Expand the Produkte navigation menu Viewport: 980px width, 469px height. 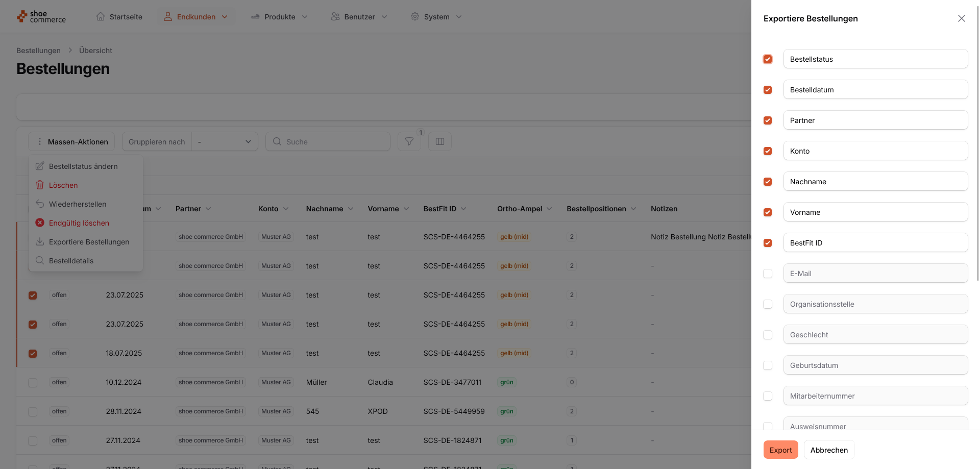tap(280, 17)
